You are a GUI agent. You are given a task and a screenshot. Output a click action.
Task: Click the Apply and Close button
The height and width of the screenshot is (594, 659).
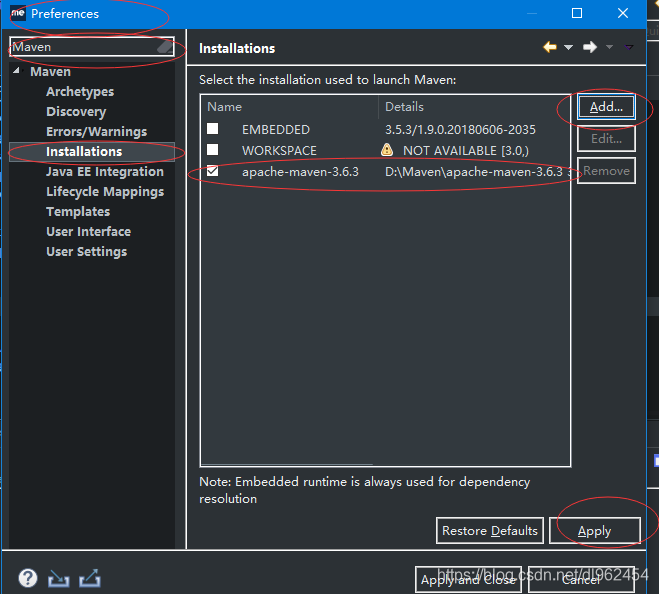[x=468, y=580]
